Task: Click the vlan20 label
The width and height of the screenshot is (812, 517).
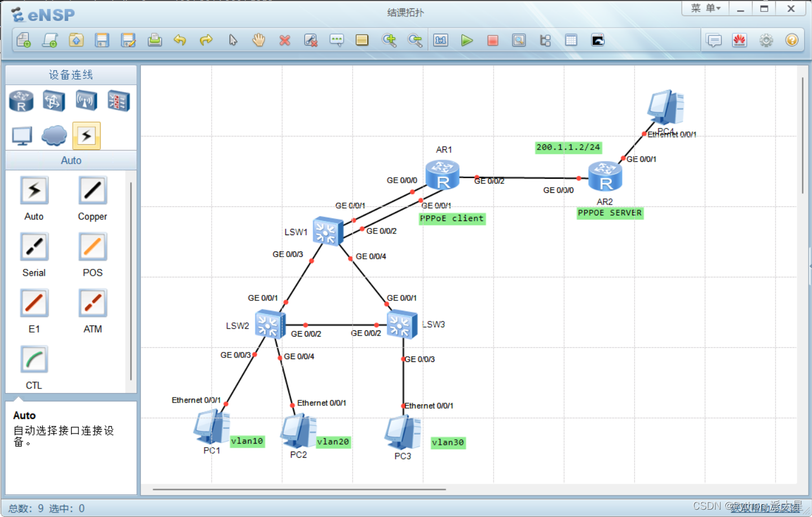Action: click(x=333, y=442)
